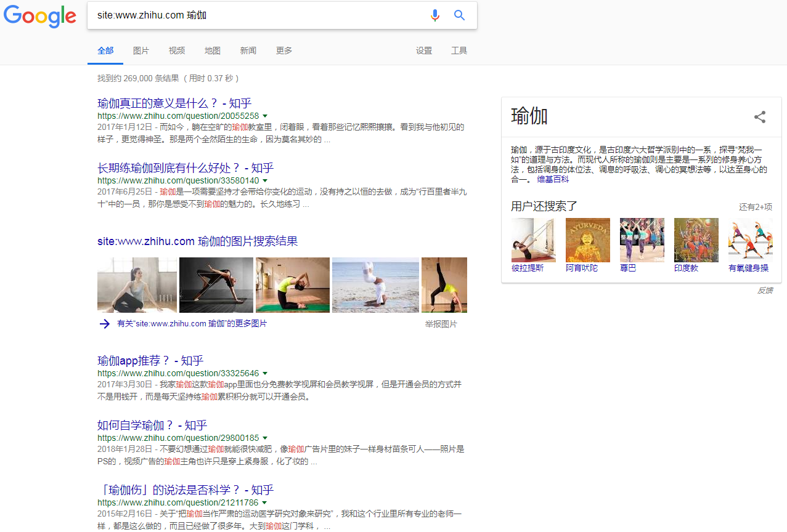Start voice search with the microphone icon

coord(435,15)
